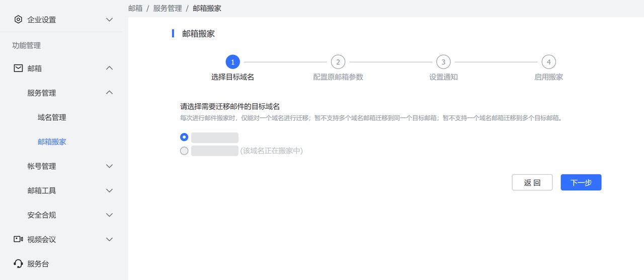Expand the 企业设置 chevron
Viewport: 644px width, 280px height.
coord(109,20)
